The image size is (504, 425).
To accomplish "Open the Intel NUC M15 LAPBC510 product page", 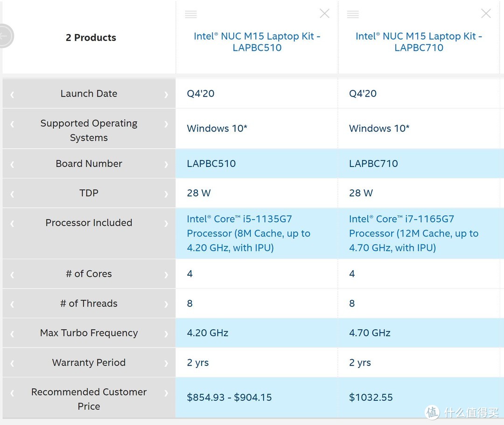I will [x=257, y=42].
